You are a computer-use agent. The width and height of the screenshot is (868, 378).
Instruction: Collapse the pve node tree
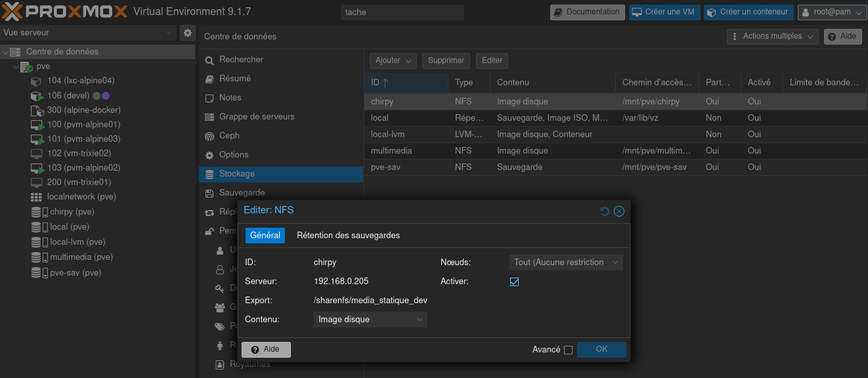coord(16,67)
